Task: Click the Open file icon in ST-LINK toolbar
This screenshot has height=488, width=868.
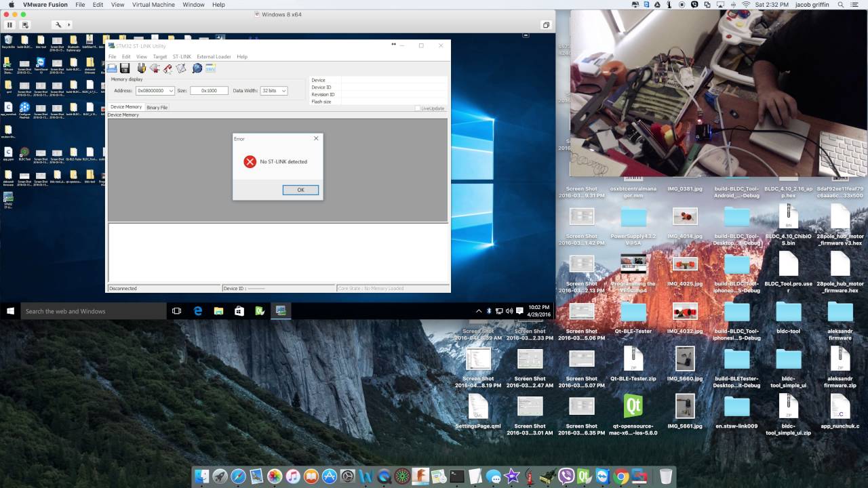Action: click(112, 68)
